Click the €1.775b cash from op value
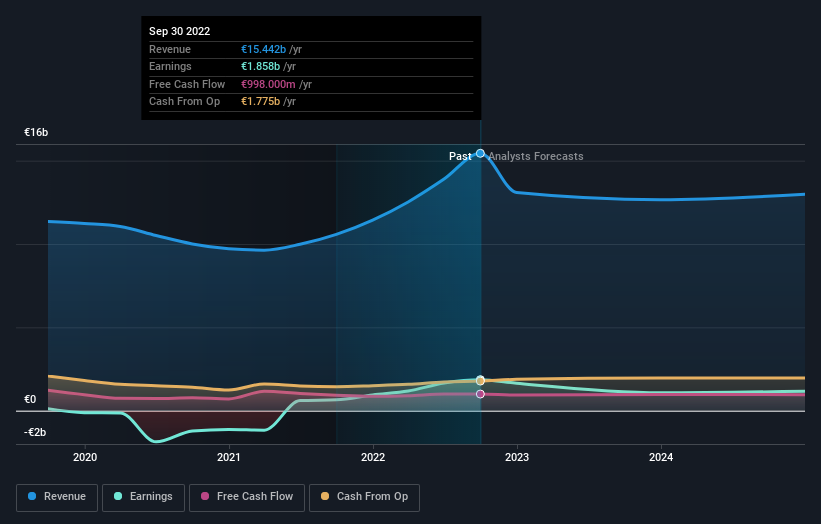 (260, 102)
